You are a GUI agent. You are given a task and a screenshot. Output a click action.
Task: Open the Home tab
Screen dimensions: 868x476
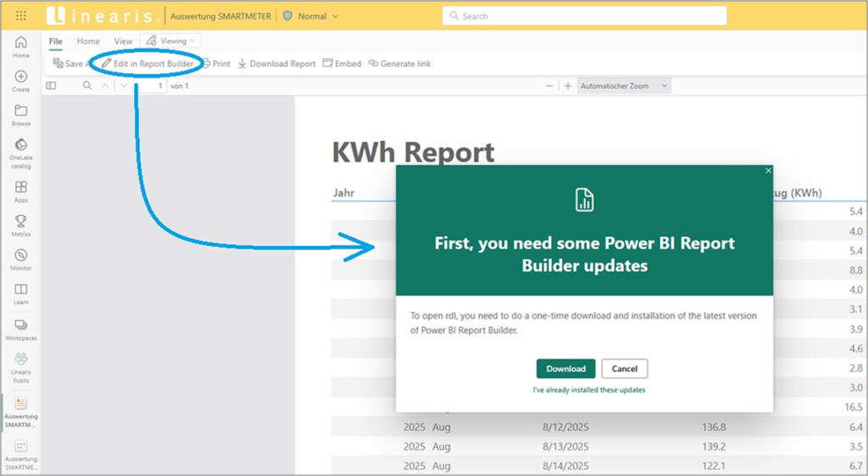tap(88, 42)
